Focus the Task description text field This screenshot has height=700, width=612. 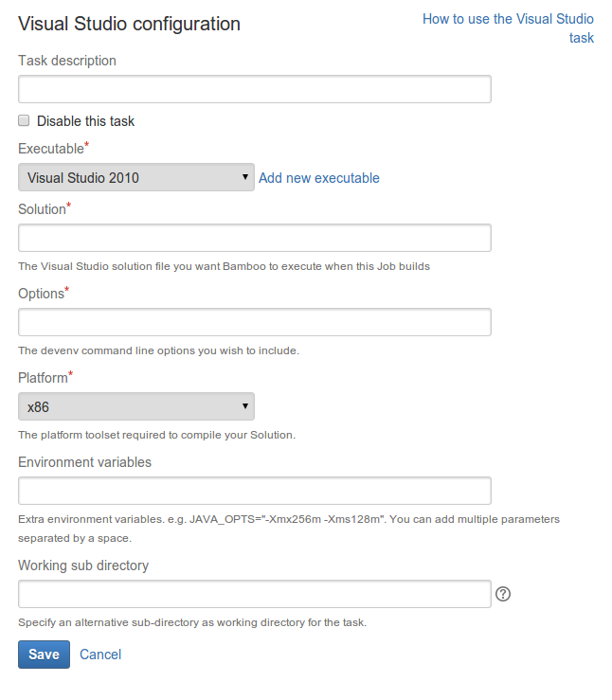(255, 89)
